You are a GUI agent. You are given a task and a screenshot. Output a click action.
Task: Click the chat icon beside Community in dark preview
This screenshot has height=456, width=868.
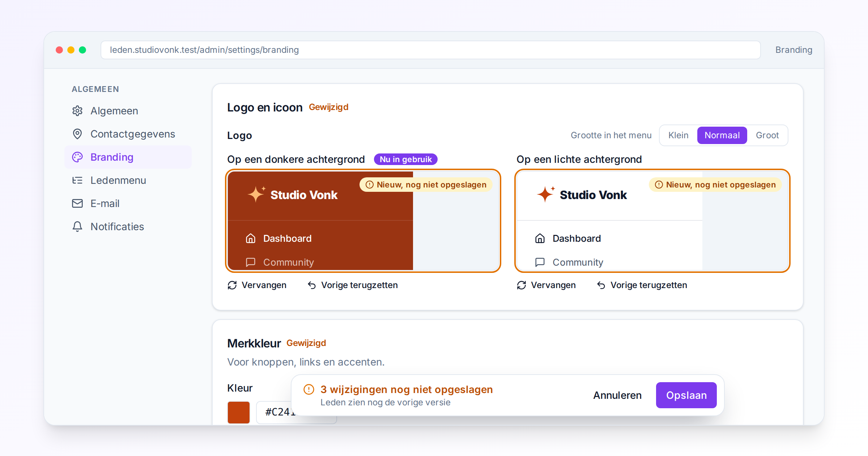tap(251, 262)
